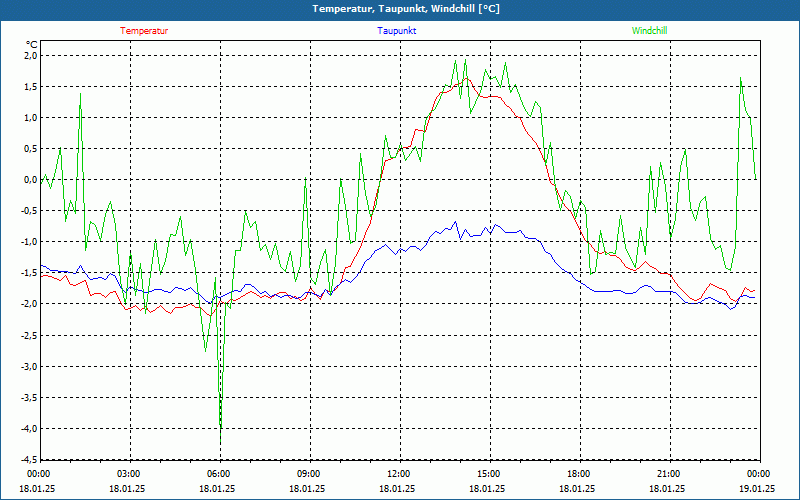
Task: Click the lowest green Windchill spike near 06:00
Action: point(220,441)
